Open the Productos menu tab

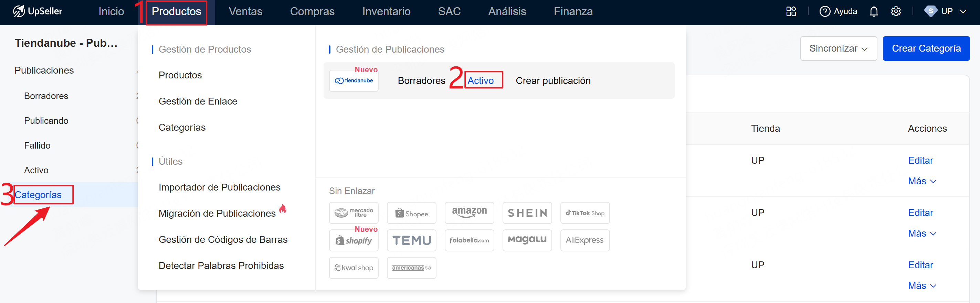176,11
